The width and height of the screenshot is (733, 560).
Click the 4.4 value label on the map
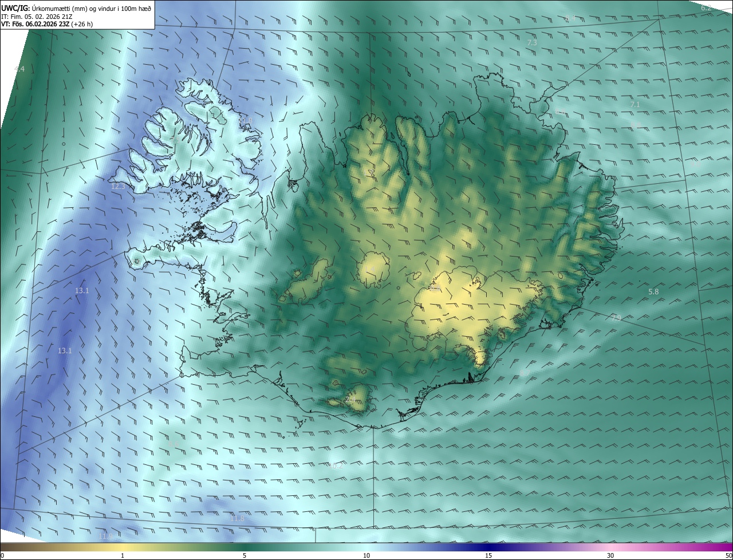(x=19, y=69)
